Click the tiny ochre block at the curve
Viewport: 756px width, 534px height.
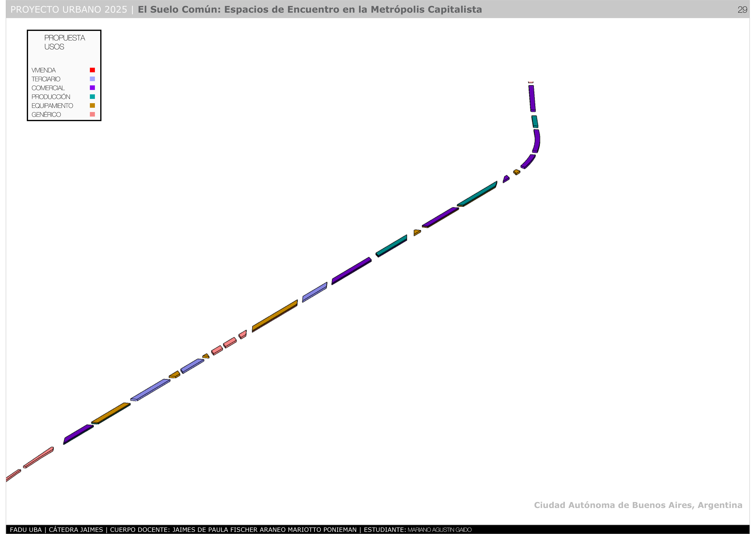pos(517,172)
